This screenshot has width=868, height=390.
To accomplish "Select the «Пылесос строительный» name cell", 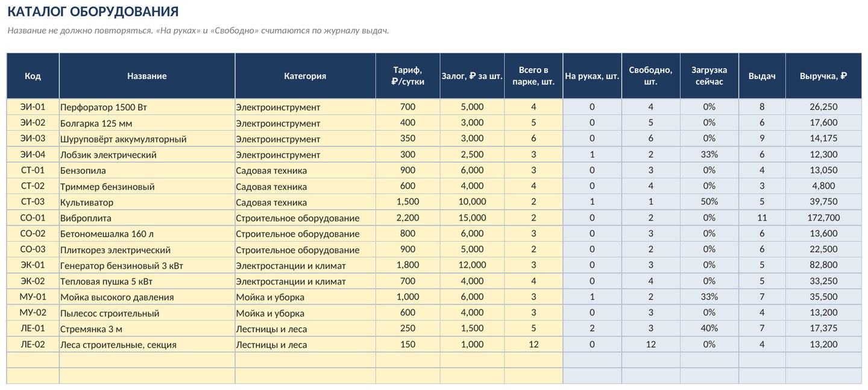I will point(147,313).
